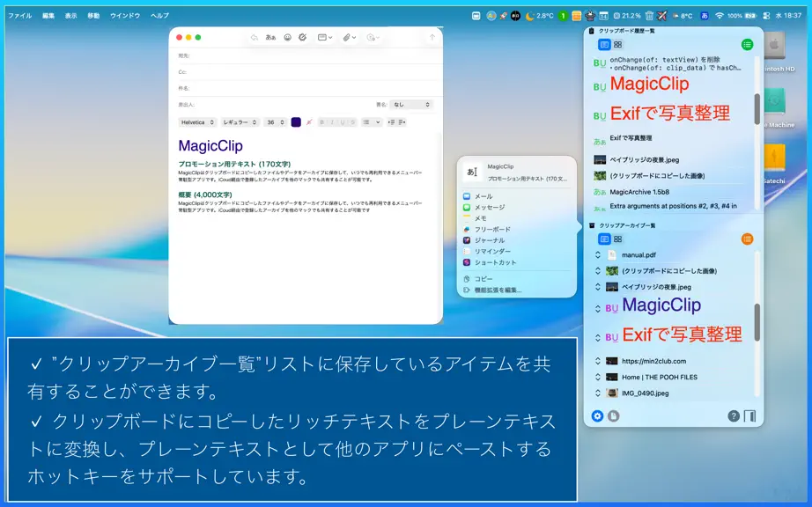
Task: Click the markup pen-circle icon in Mail toolbar
Action: (302, 37)
